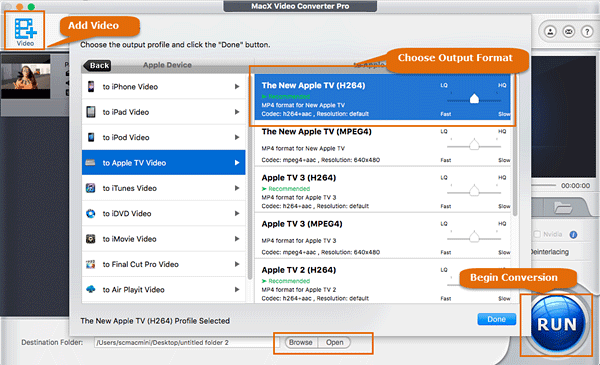
Task: Click Browse destination folder button
Action: pyautogui.click(x=301, y=342)
